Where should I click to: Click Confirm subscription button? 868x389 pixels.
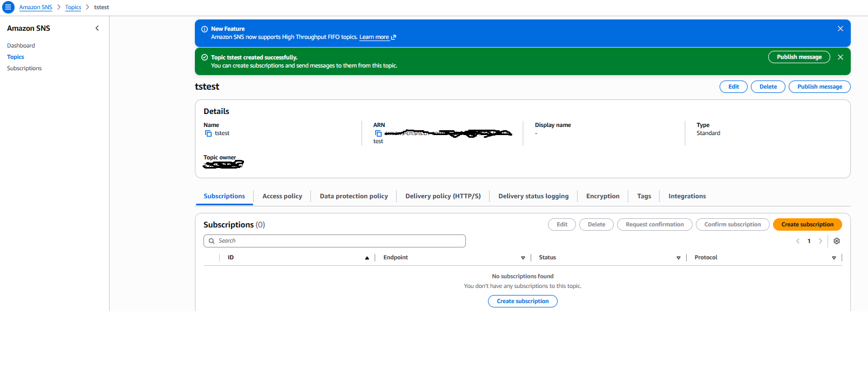pos(733,224)
